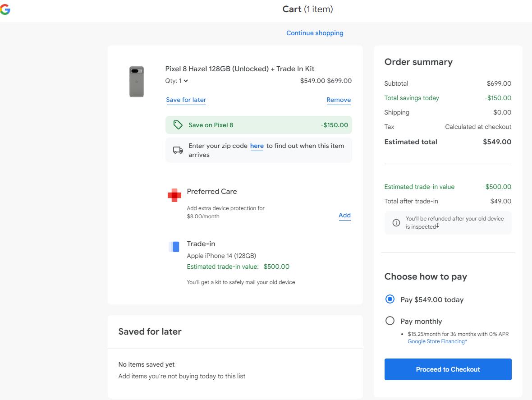This screenshot has width=532, height=400.
Task: Click the Trade-in section title
Action: (201, 244)
